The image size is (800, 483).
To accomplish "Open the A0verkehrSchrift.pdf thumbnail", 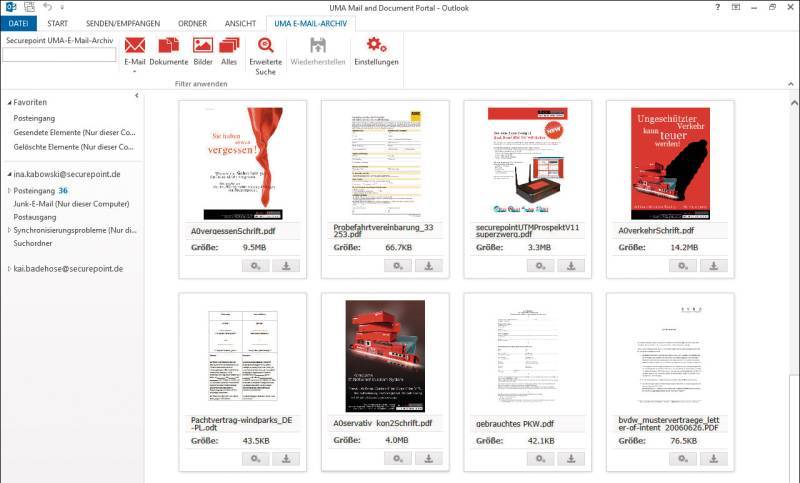I will [670, 163].
